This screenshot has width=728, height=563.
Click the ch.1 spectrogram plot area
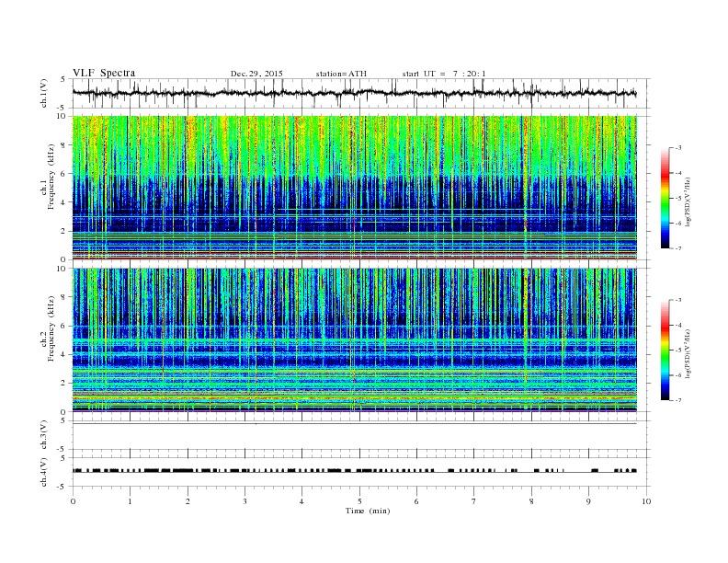354,188
